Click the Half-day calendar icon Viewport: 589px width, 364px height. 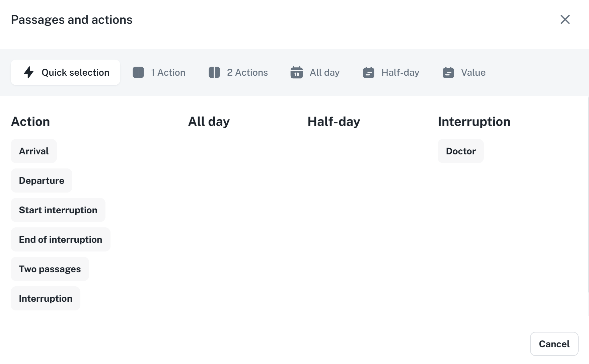pos(369,72)
